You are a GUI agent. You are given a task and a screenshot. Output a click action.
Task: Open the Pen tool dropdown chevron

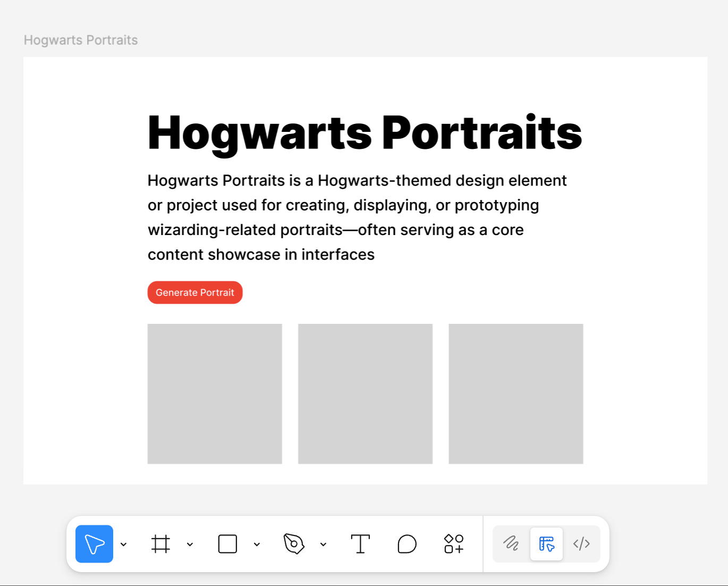pyautogui.click(x=323, y=545)
